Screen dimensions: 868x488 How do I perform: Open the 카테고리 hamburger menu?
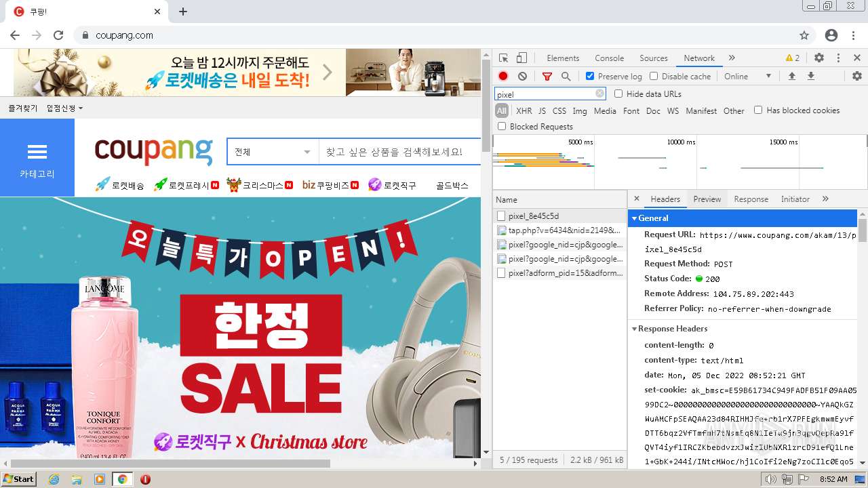coord(37,158)
